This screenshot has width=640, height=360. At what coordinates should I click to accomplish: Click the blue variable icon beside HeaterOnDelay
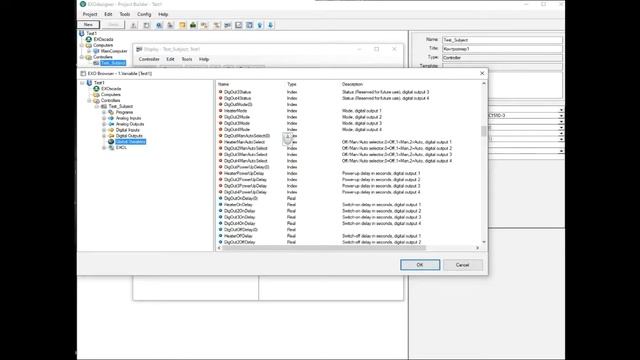(x=220, y=204)
